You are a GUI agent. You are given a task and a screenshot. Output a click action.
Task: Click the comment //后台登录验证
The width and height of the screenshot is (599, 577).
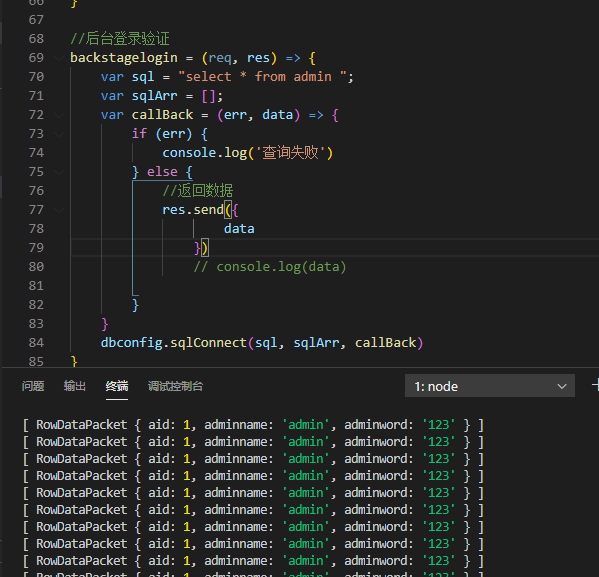pos(120,39)
